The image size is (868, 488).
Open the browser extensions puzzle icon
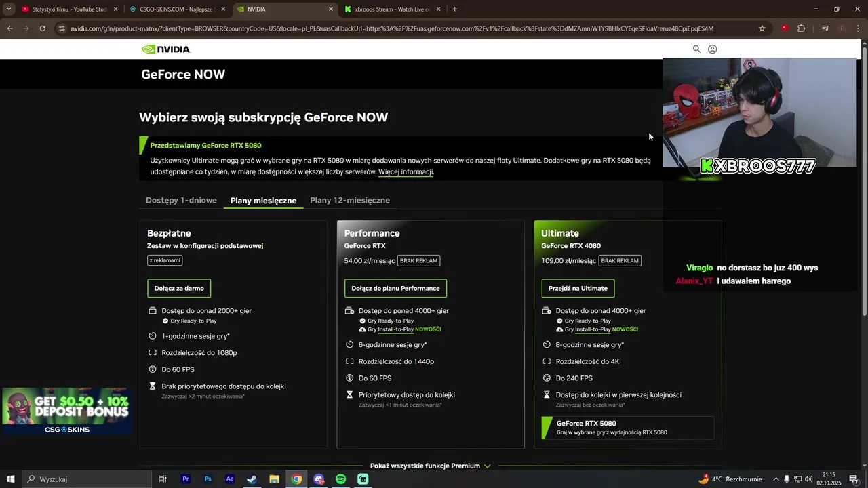(x=802, y=28)
